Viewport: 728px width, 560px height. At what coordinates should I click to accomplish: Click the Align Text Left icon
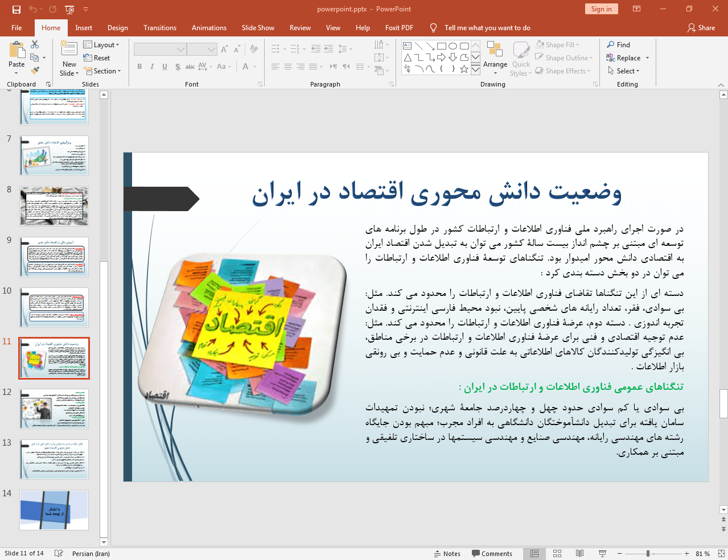[275, 67]
